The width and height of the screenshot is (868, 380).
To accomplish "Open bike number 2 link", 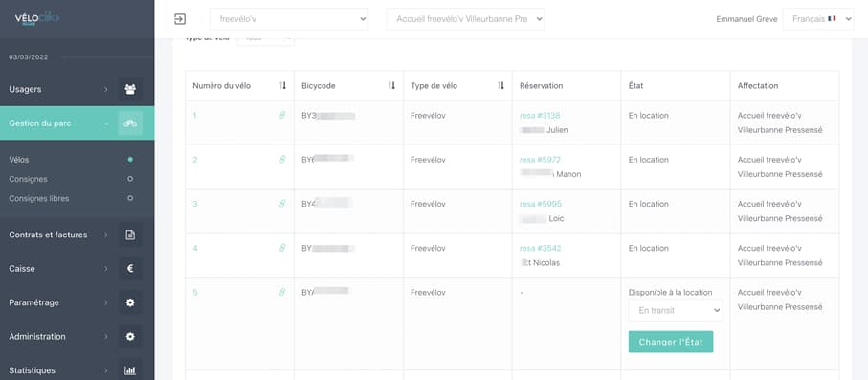I will coord(195,160).
